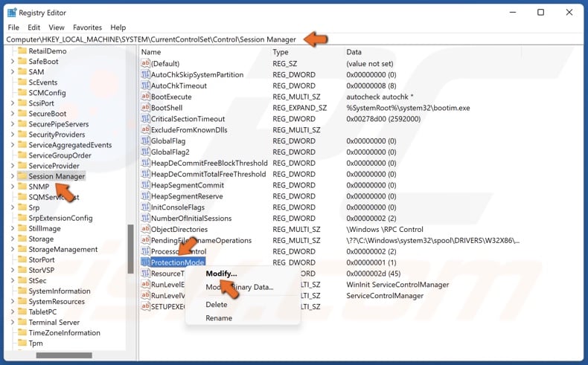Expand the SNMP key
The width and height of the screenshot is (588, 365).
pyautogui.click(x=13, y=187)
